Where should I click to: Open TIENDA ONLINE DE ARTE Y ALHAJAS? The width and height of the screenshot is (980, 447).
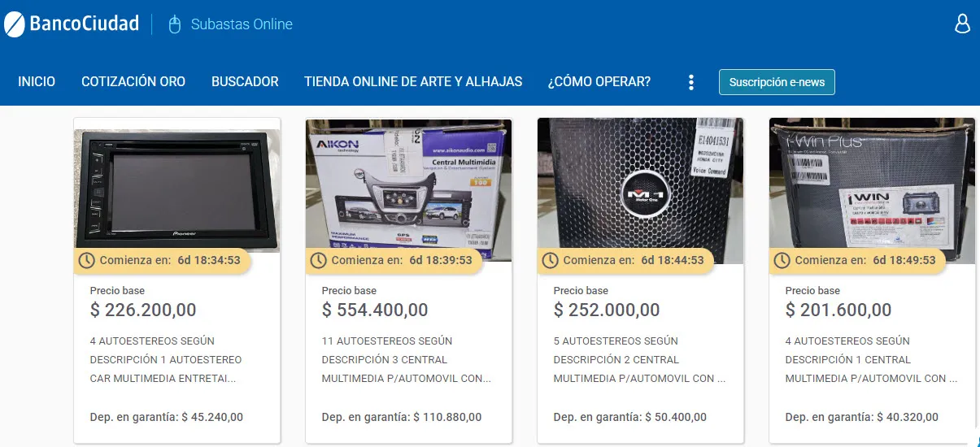[413, 82]
